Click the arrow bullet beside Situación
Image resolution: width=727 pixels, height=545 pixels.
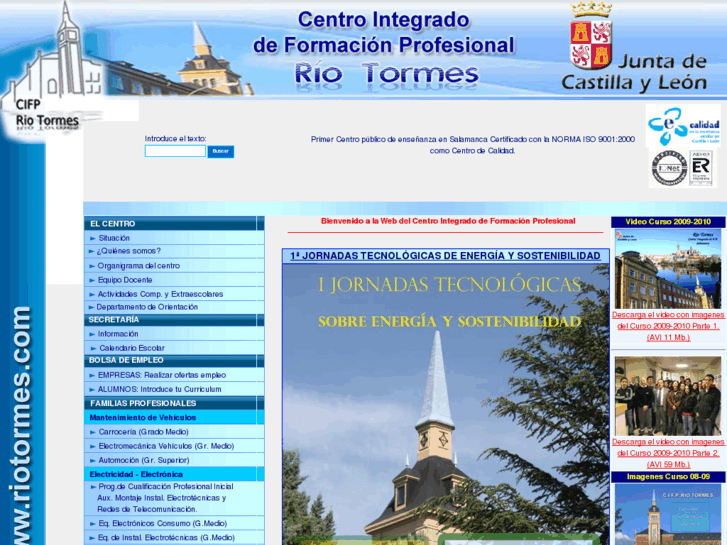[x=92, y=238]
